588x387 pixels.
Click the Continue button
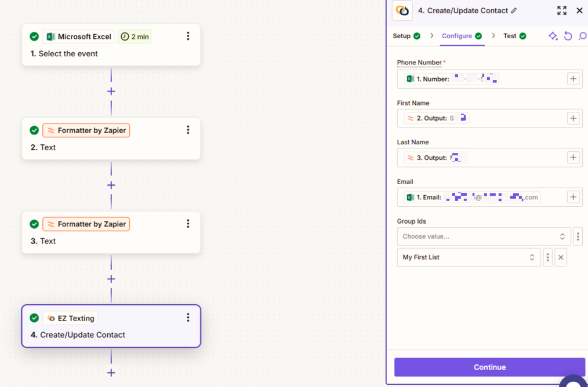[x=490, y=367]
